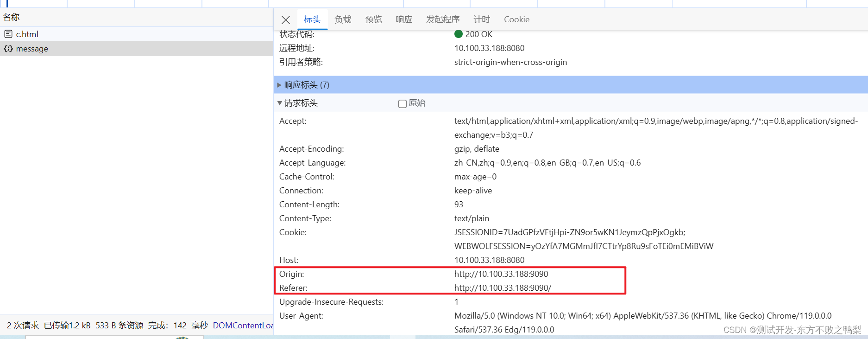Click the 已传输1.2 kB status entry
Image resolution: width=868 pixels, height=339 pixels.
point(67,326)
